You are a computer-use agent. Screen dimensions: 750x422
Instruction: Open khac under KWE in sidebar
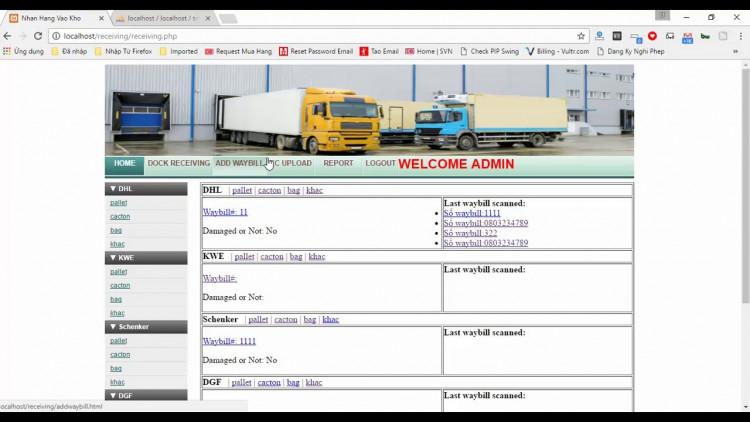click(x=117, y=313)
